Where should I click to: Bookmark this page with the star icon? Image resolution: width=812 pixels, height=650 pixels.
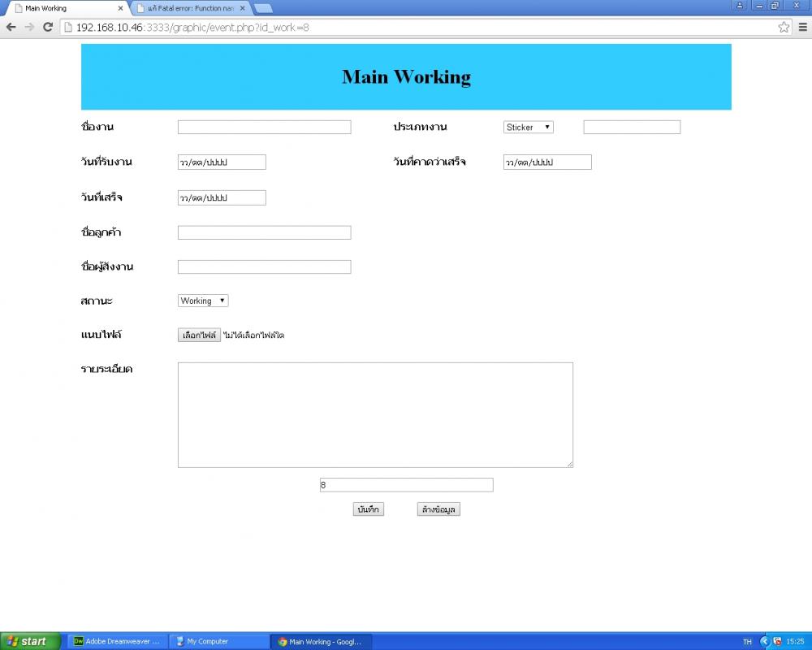pos(784,27)
